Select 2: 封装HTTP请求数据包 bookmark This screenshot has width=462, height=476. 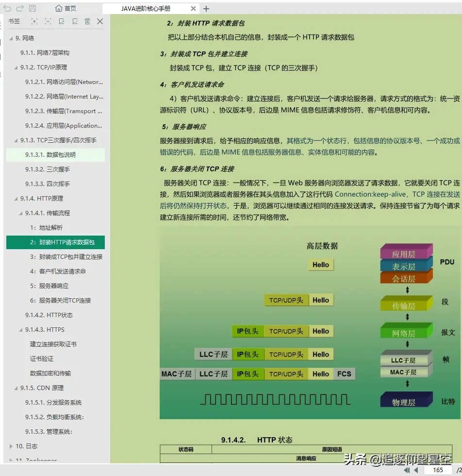(x=55, y=242)
